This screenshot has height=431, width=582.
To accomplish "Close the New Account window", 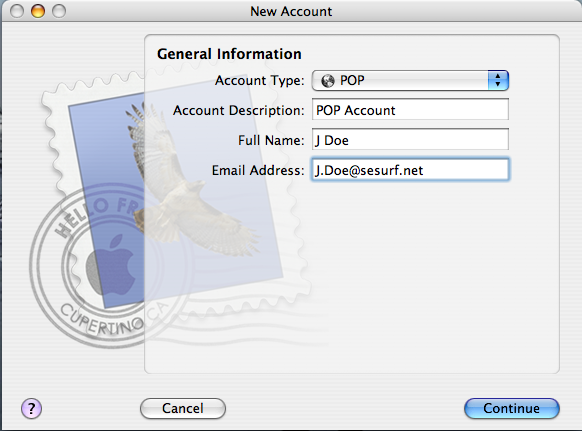I will tap(16, 11).
